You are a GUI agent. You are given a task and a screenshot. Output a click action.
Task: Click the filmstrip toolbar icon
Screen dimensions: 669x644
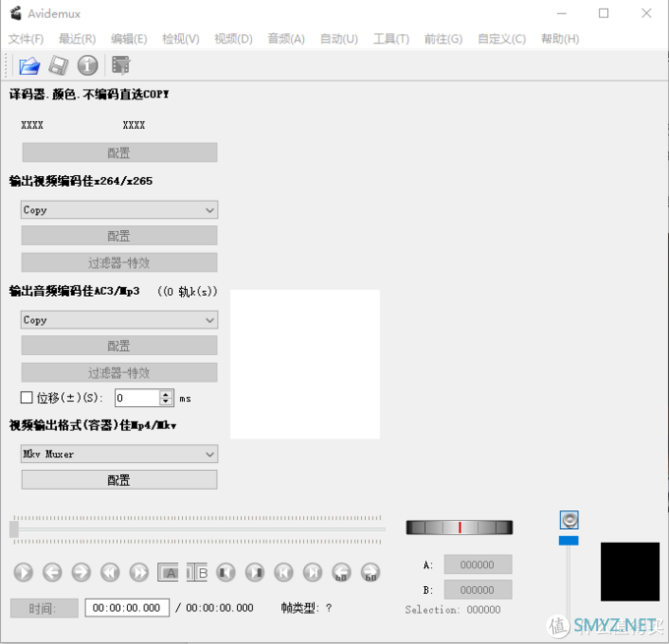coord(121,65)
